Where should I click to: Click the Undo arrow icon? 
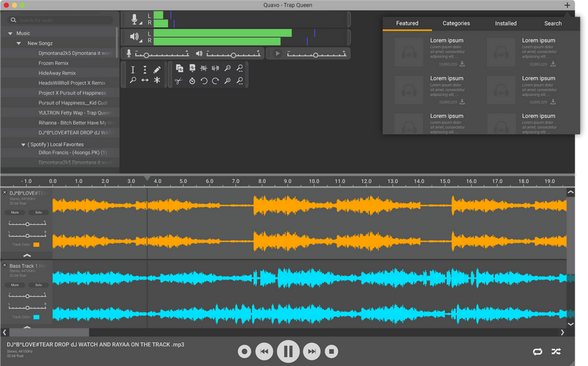(x=204, y=81)
